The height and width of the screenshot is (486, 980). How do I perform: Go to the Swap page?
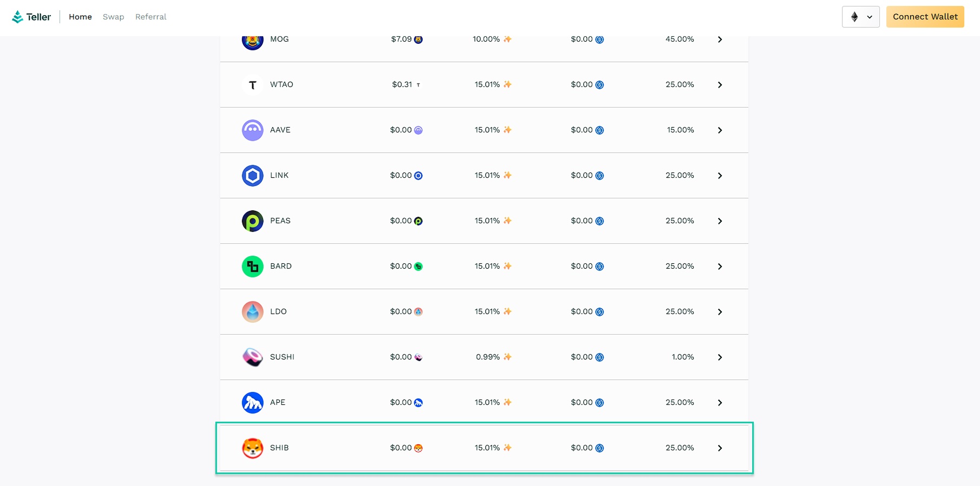pos(113,17)
